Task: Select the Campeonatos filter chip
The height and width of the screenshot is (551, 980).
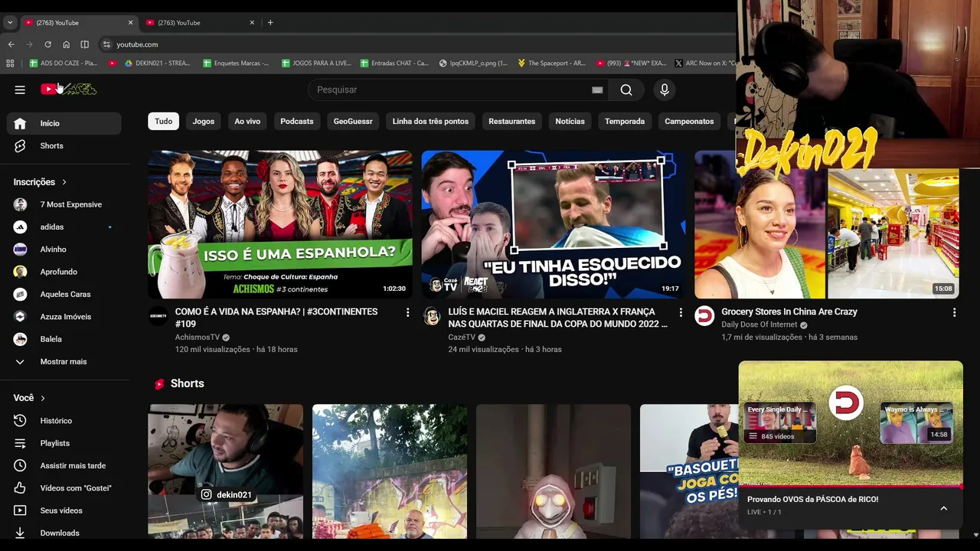Action: pos(689,121)
